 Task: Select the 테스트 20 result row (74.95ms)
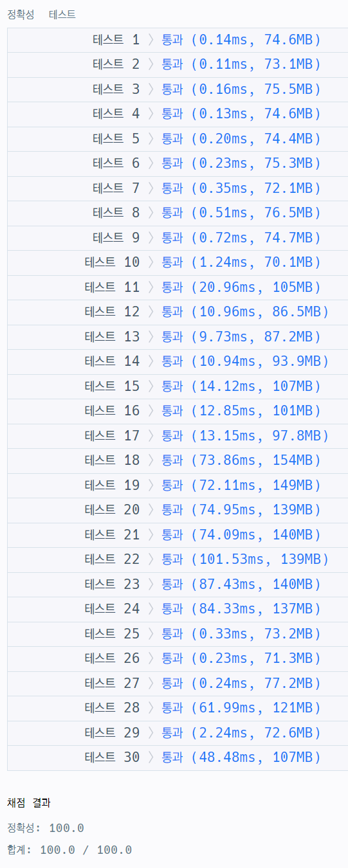178,511
